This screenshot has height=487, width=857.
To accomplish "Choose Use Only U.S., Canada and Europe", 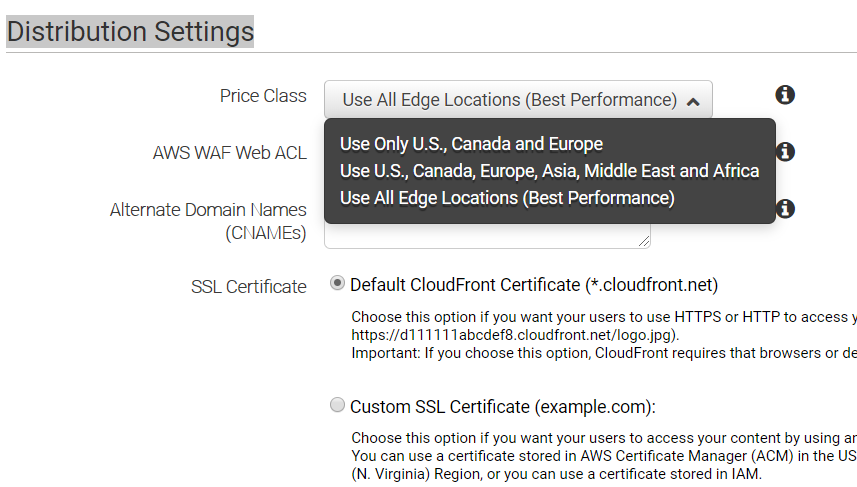I will pos(471,144).
